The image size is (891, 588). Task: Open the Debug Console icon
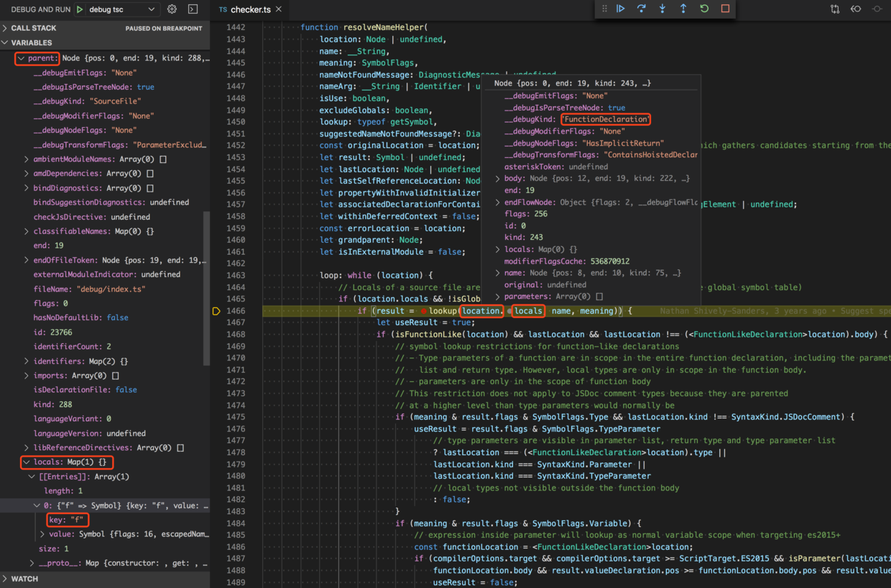[x=193, y=9]
